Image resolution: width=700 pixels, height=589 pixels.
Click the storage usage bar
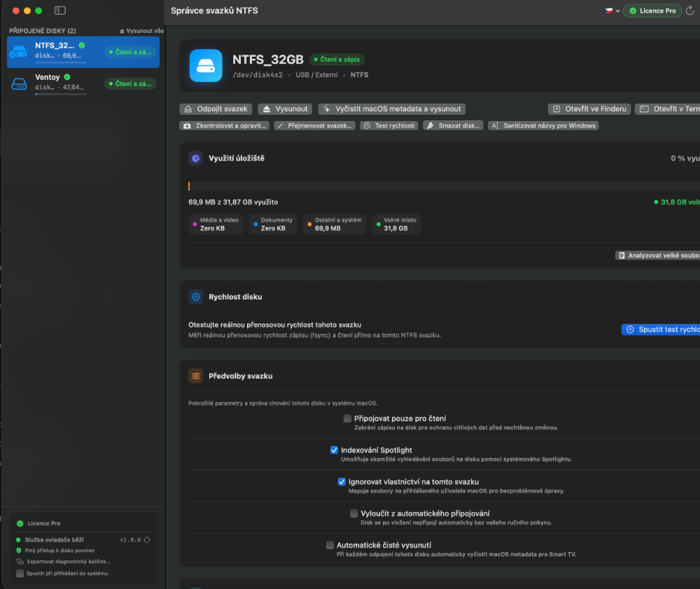[444, 186]
